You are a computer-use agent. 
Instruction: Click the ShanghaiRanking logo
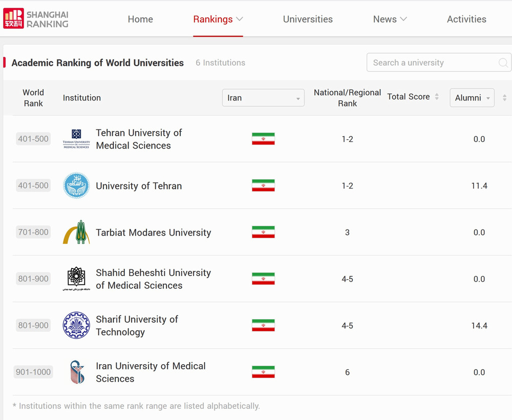[36, 18]
